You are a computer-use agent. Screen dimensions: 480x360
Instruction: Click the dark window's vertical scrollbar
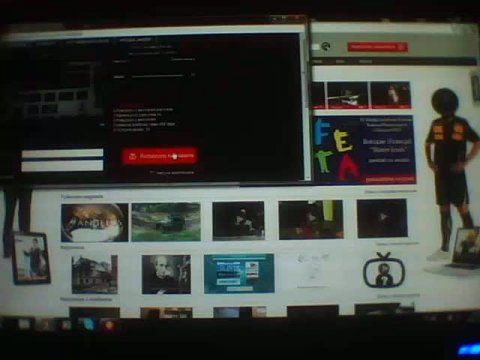point(304,107)
